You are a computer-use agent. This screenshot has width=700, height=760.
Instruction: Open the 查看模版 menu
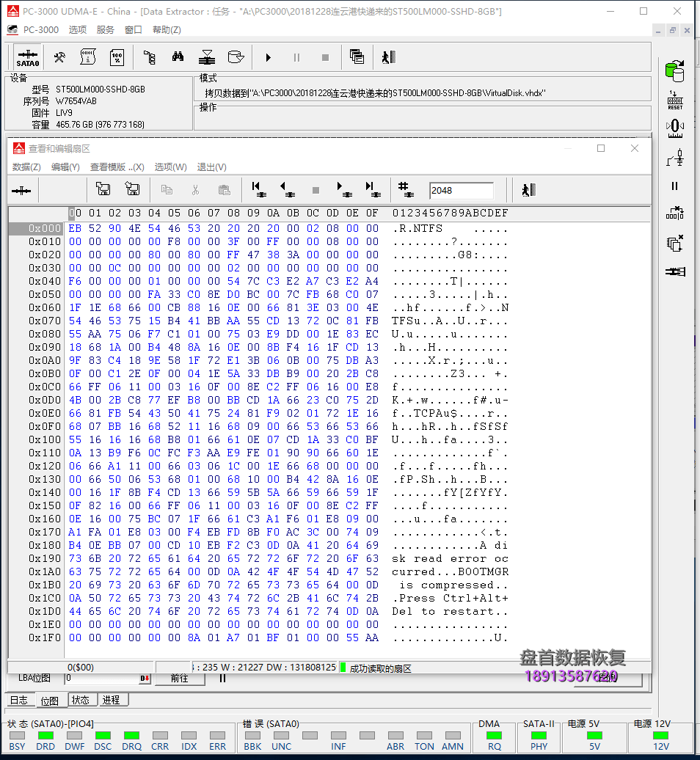click(117, 167)
